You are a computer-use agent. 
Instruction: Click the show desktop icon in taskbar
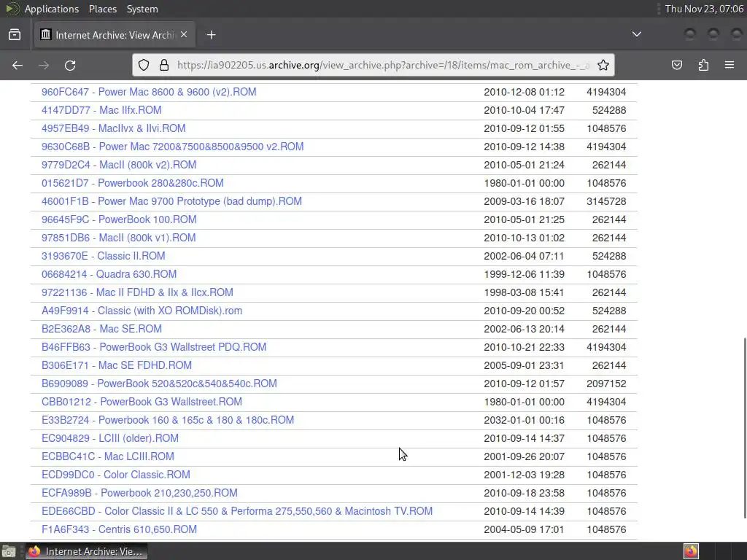click(9, 551)
